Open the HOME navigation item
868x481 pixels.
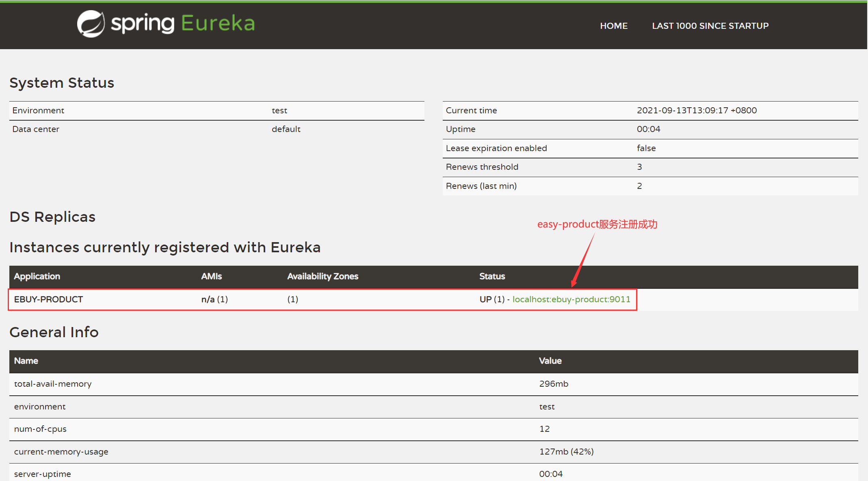point(613,26)
